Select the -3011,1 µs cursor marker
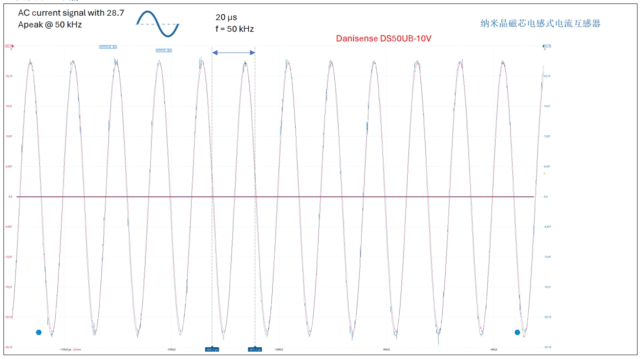Viewport: 644px width, 359px height. (x=255, y=349)
